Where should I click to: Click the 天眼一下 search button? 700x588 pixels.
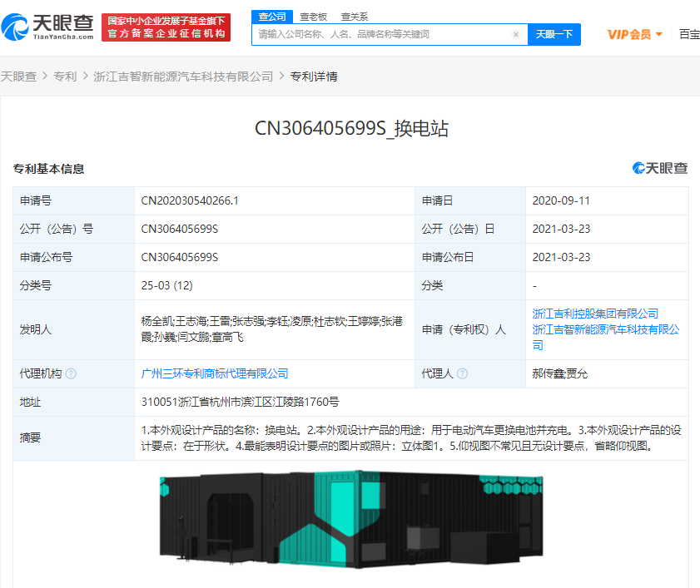click(x=554, y=34)
